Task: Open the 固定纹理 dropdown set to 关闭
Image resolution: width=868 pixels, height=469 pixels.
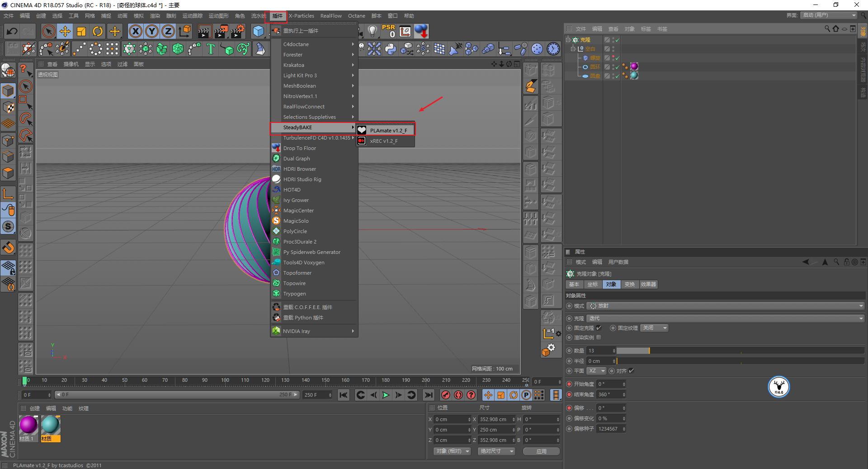Action: point(654,328)
